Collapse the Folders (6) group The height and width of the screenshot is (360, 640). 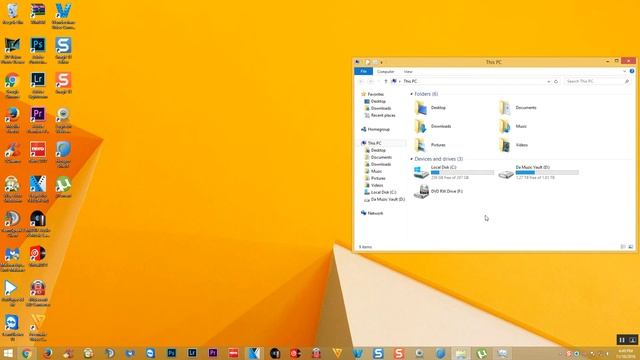click(x=411, y=94)
